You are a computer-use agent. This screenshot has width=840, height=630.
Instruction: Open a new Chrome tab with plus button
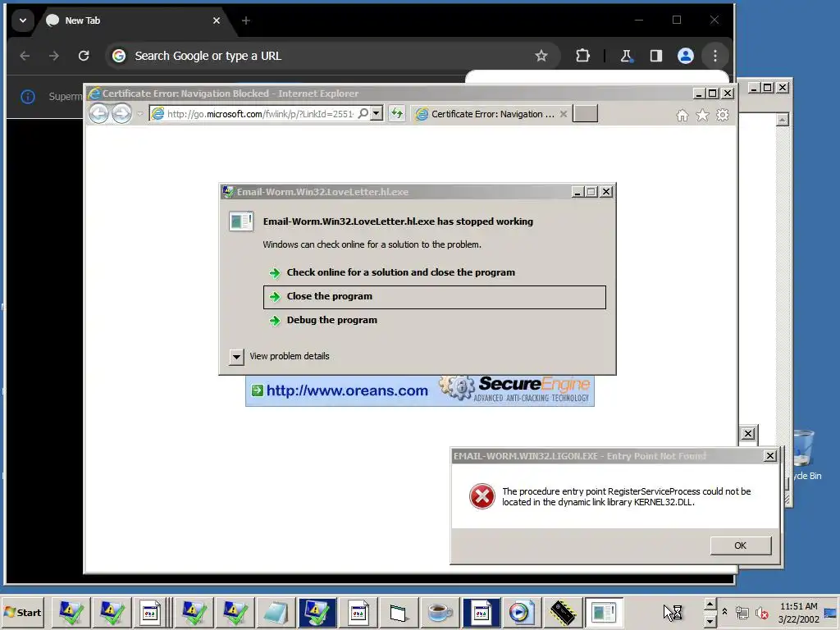246,21
